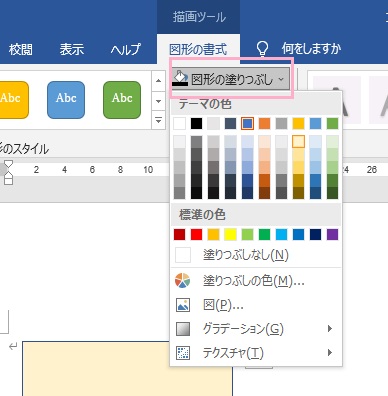
Task: Apply the green Abc shape style
Action: [122, 100]
